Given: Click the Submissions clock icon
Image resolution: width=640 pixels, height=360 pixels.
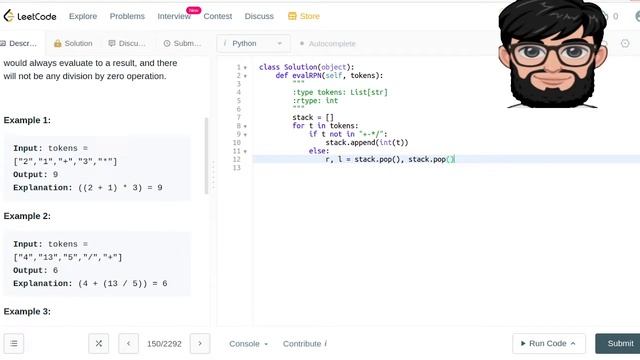Looking at the screenshot, I should pos(167,43).
